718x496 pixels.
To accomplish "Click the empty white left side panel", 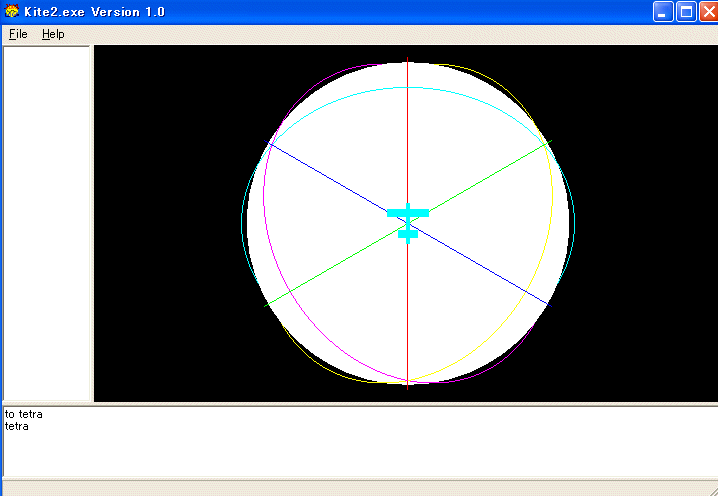I will pyautogui.click(x=46, y=223).
